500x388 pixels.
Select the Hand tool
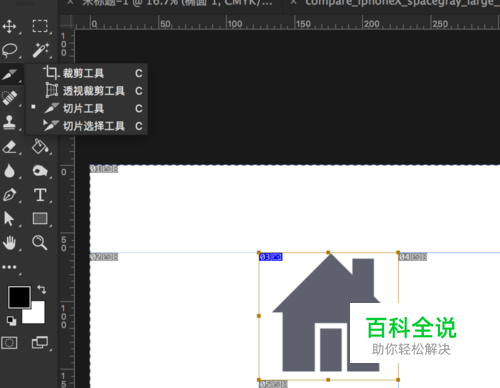9,243
